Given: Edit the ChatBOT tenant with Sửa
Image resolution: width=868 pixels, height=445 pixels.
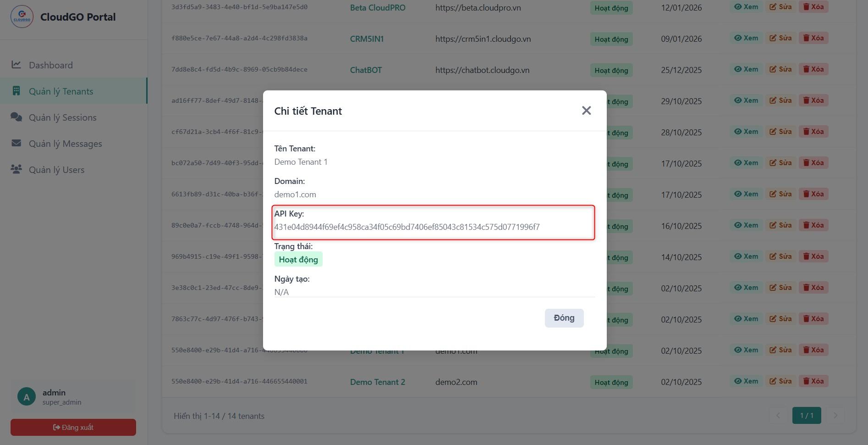Looking at the screenshot, I should tap(780, 69).
